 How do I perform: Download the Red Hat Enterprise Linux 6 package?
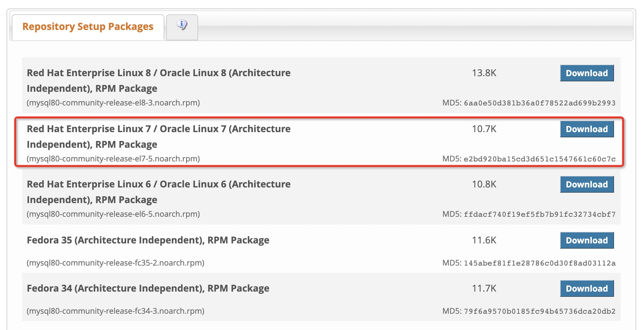click(x=587, y=185)
